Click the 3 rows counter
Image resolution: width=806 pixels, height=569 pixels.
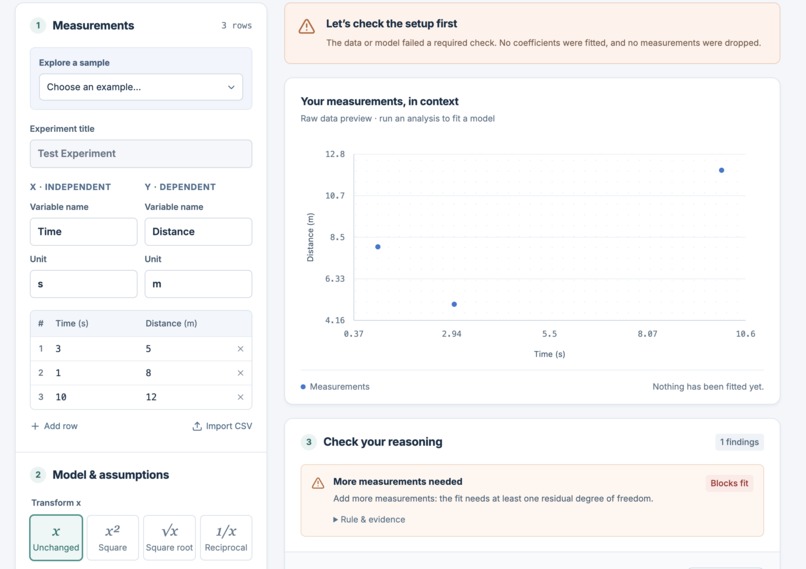tap(236, 26)
